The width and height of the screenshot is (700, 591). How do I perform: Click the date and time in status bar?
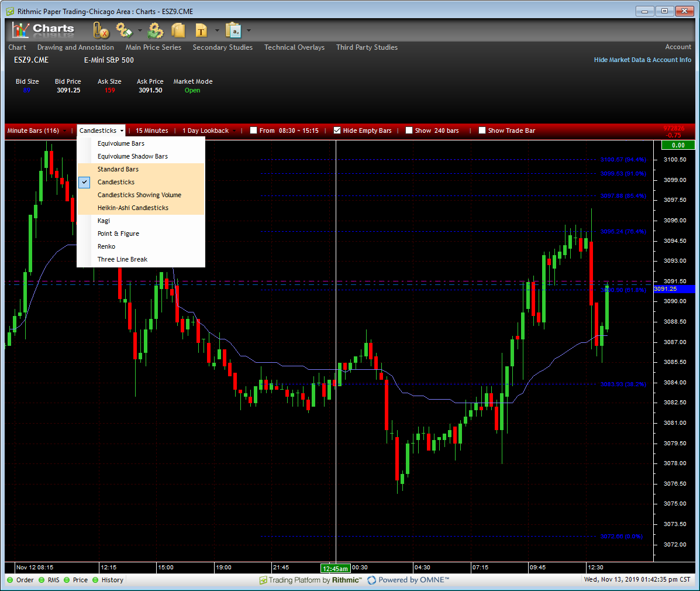[x=637, y=579]
